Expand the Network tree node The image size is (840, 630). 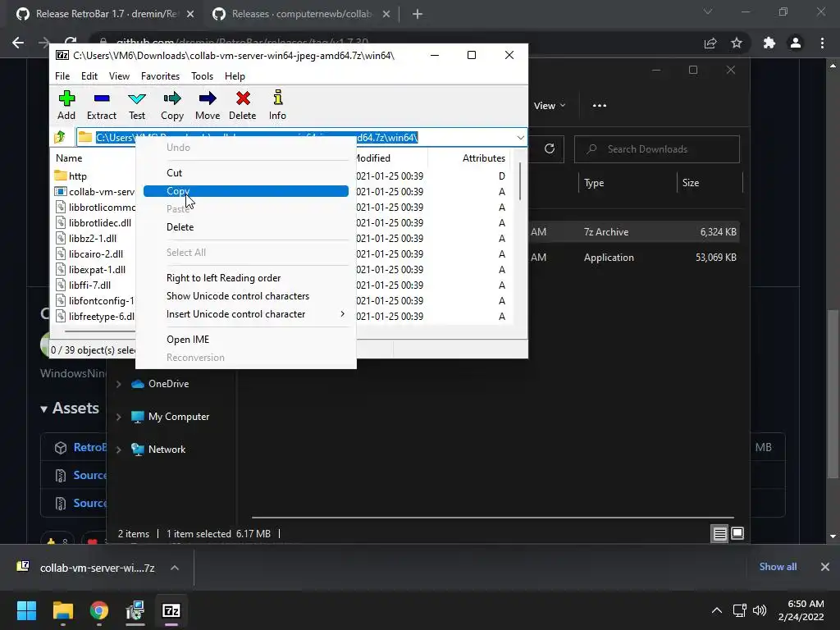click(x=119, y=450)
